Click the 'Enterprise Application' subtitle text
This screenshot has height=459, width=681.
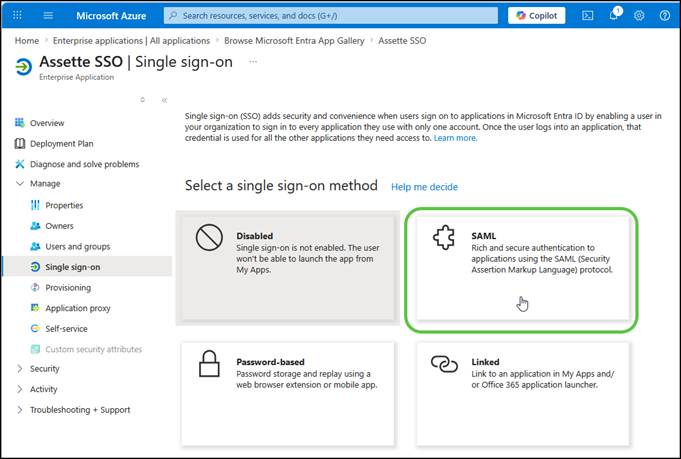click(76, 77)
